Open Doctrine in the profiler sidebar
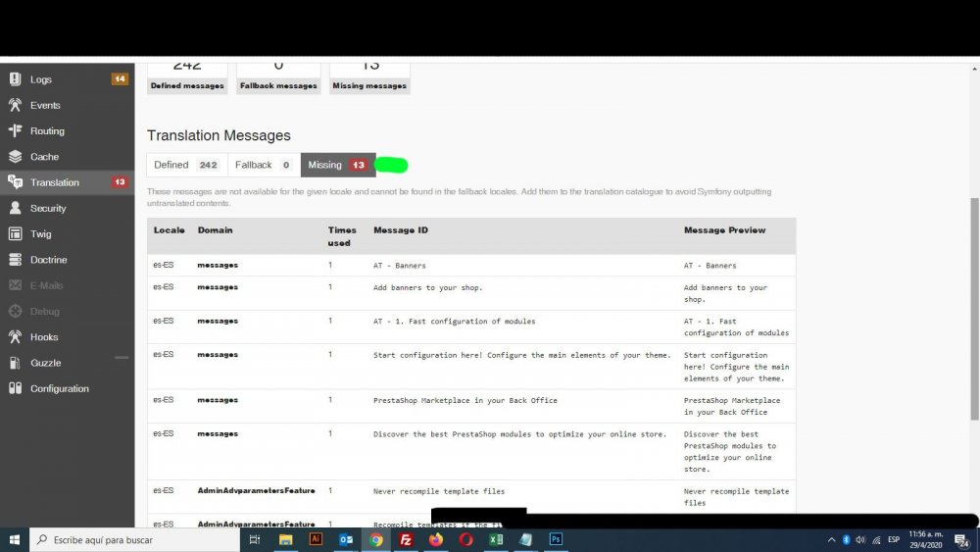980x552 pixels. click(67, 260)
